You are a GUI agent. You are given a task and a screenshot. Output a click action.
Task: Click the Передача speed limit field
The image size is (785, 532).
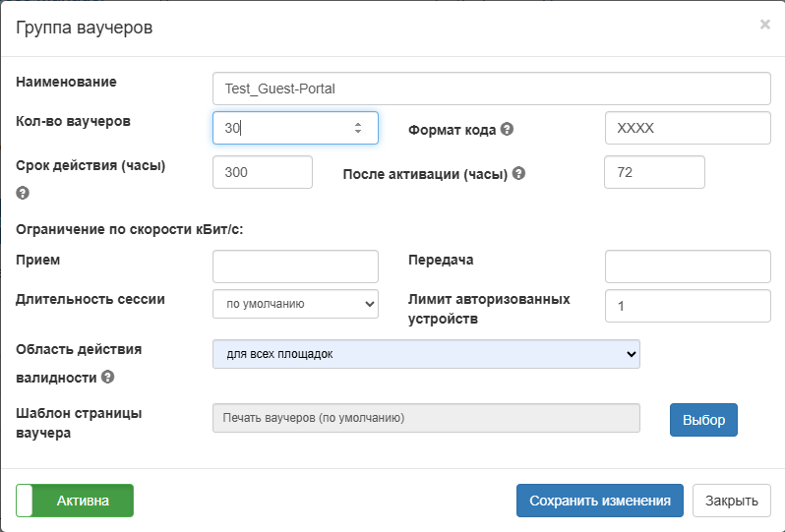(687, 266)
